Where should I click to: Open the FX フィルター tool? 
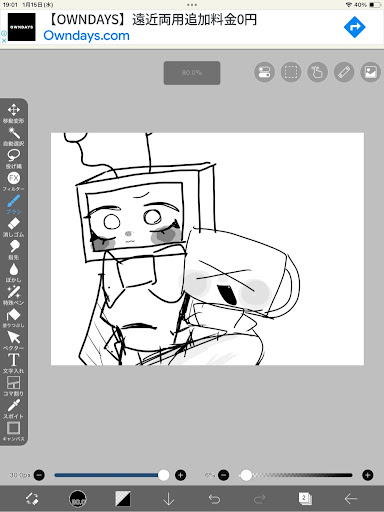pyautogui.click(x=14, y=182)
